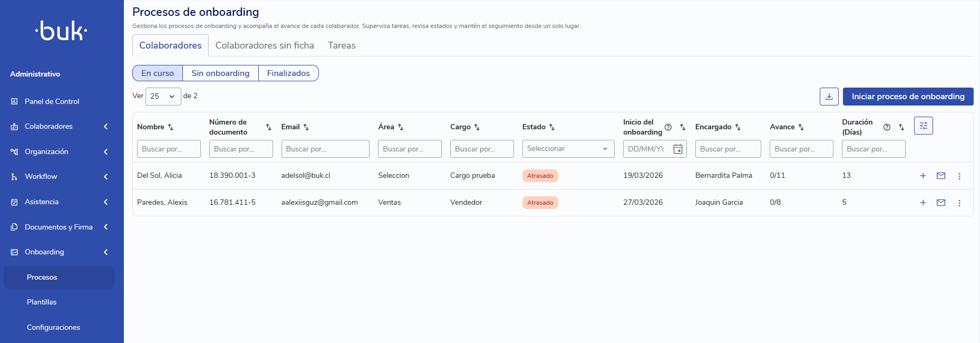Sort table by Nombre column arrows
Viewport: 980px width, 343px height.
point(170,127)
